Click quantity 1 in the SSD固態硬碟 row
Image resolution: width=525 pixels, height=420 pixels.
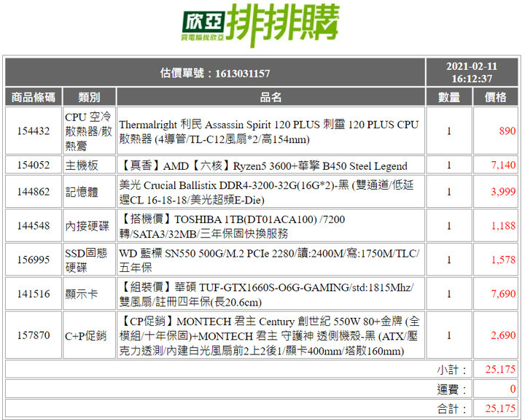(449, 260)
